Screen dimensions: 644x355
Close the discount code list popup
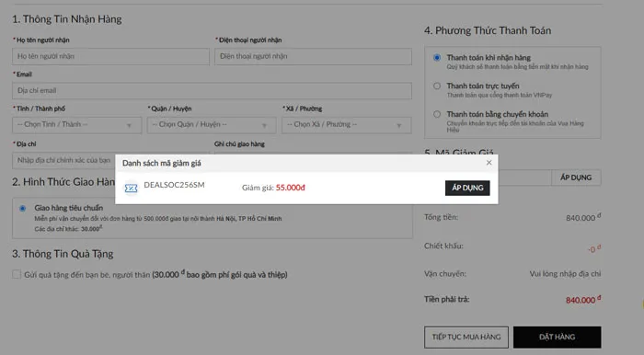[489, 163]
